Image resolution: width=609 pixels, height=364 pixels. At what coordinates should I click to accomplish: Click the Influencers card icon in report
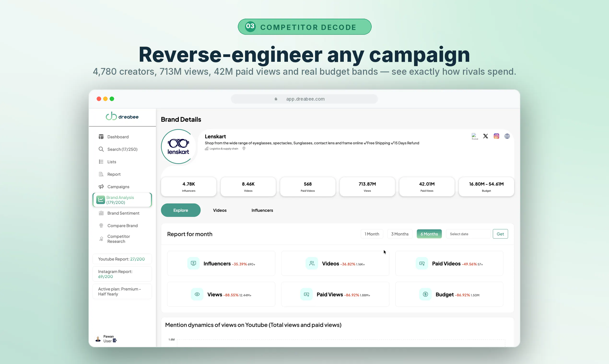[193, 263]
